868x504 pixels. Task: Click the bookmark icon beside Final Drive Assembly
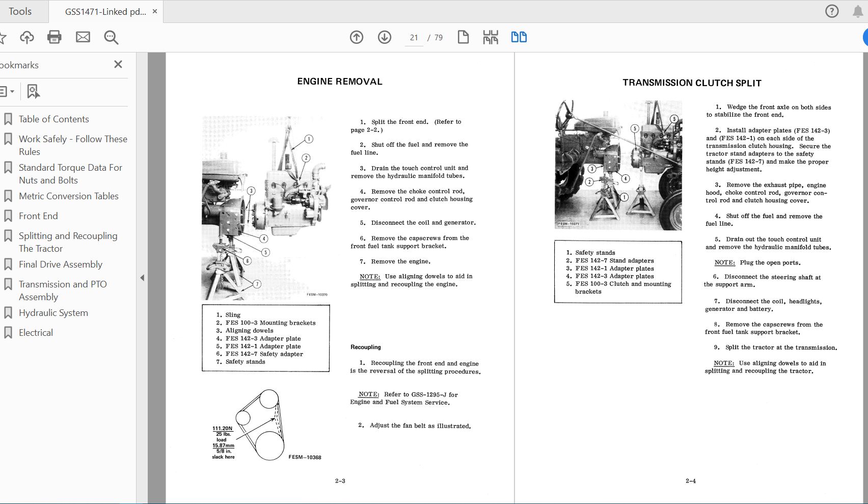[8, 264]
